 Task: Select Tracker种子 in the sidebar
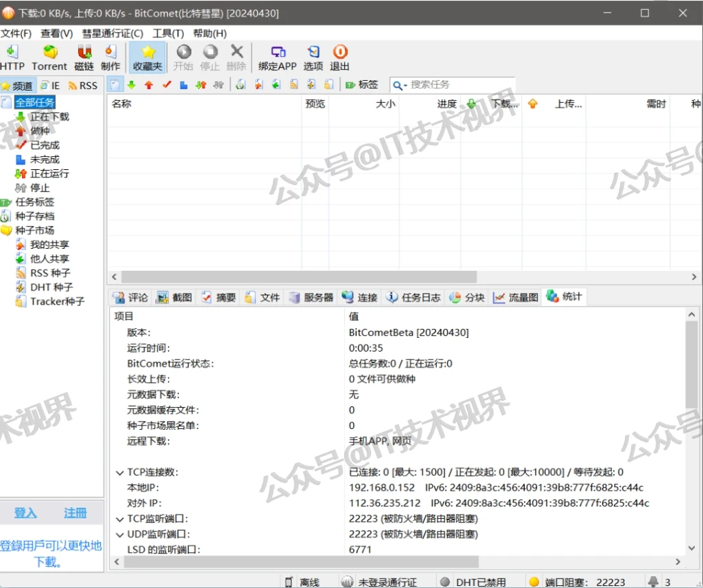pos(57,301)
